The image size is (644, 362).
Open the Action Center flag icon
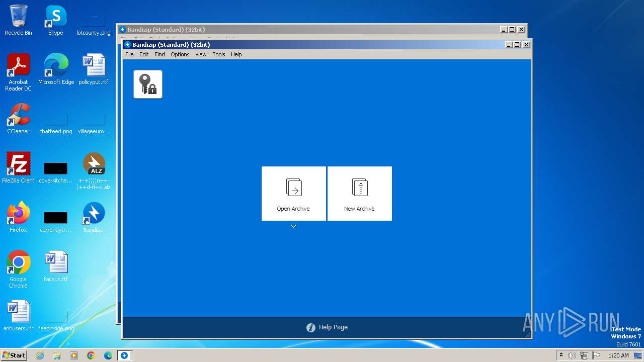pyautogui.click(x=596, y=355)
